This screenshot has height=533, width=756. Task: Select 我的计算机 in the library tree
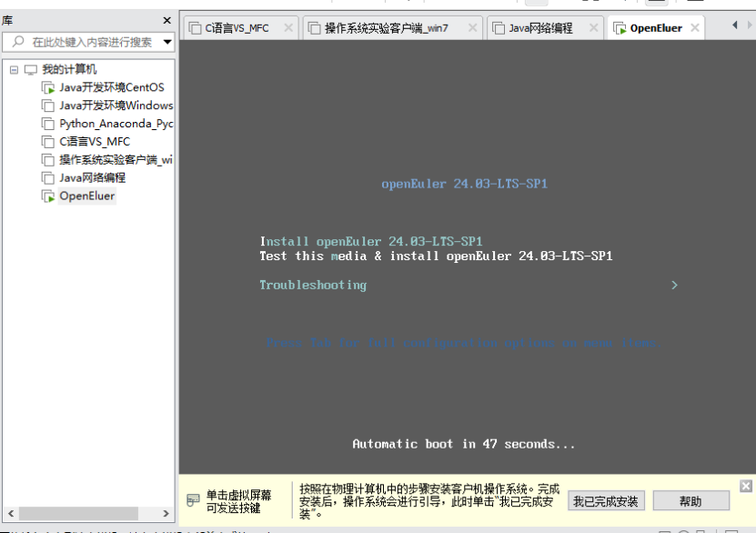69,69
